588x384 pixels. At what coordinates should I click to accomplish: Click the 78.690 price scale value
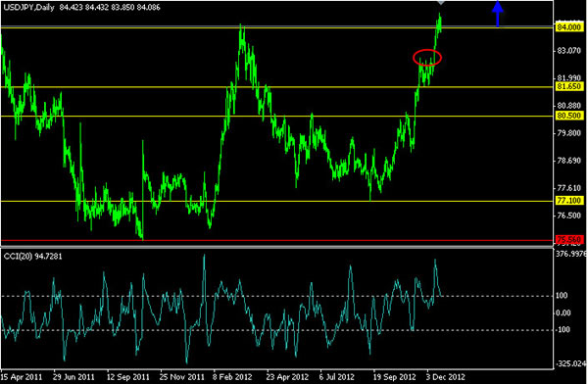click(x=569, y=161)
